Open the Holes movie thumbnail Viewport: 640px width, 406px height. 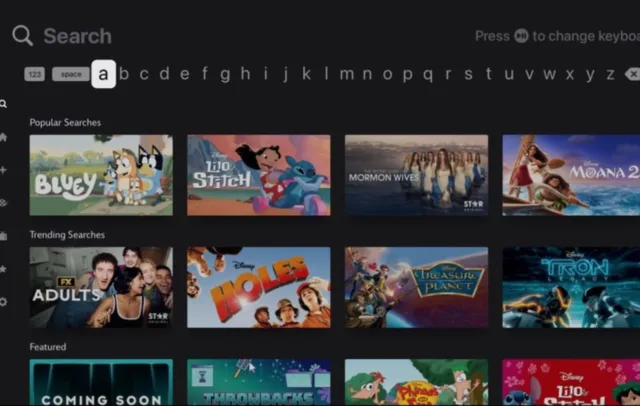(259, 287)
